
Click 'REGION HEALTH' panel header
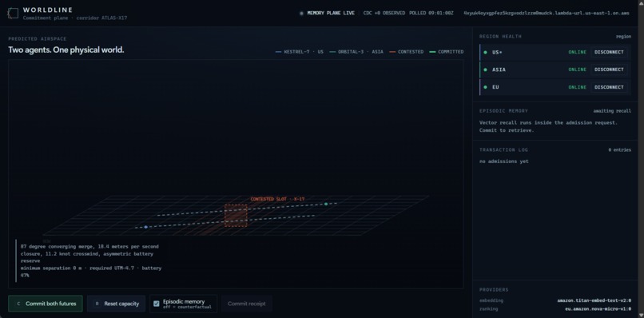point(500,37)
